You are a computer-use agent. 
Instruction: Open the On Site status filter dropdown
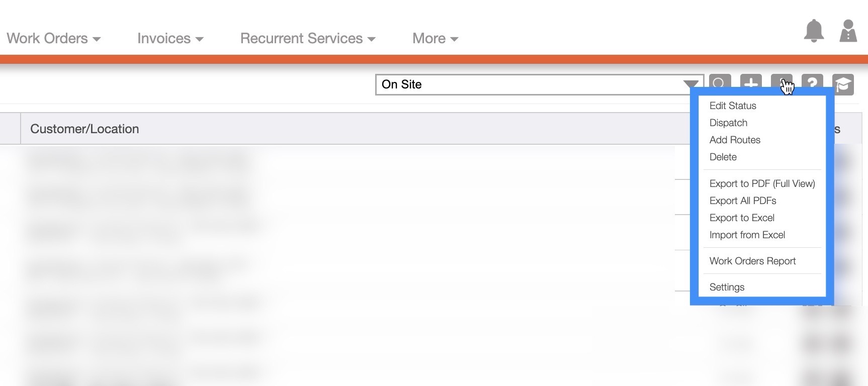point(539,84)
